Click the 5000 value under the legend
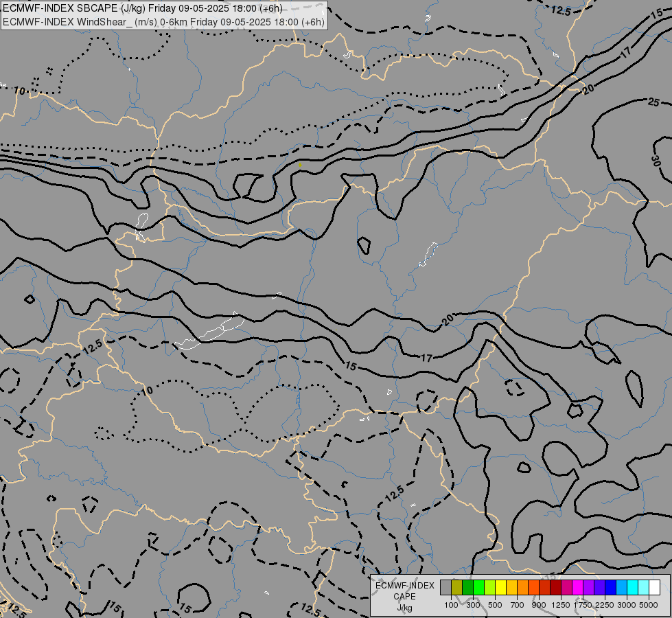The width and height of the screenshot is (672, 618). (x=649, y=605)
